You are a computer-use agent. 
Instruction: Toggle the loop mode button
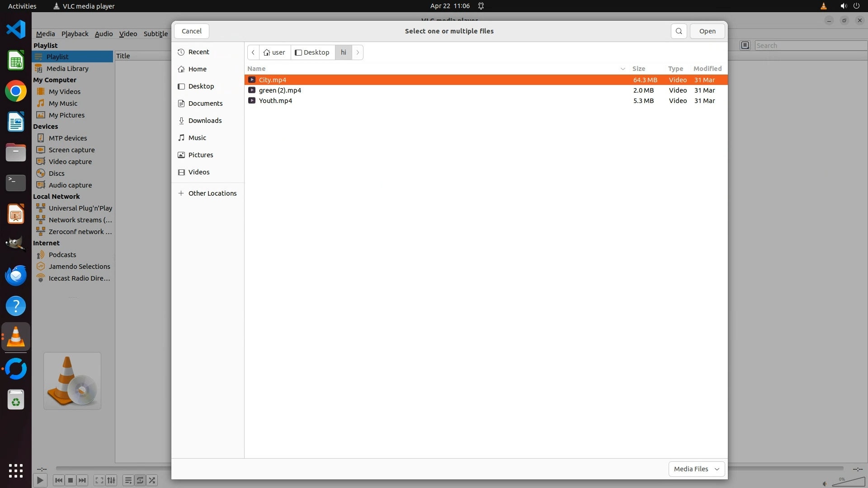(140, 480)
